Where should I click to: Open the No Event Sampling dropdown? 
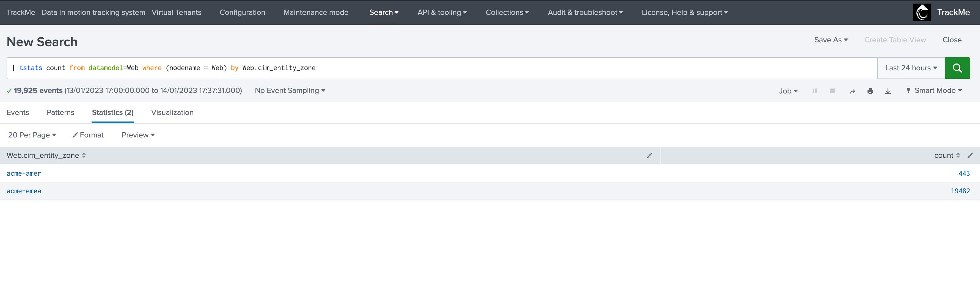tap(290, 90)
